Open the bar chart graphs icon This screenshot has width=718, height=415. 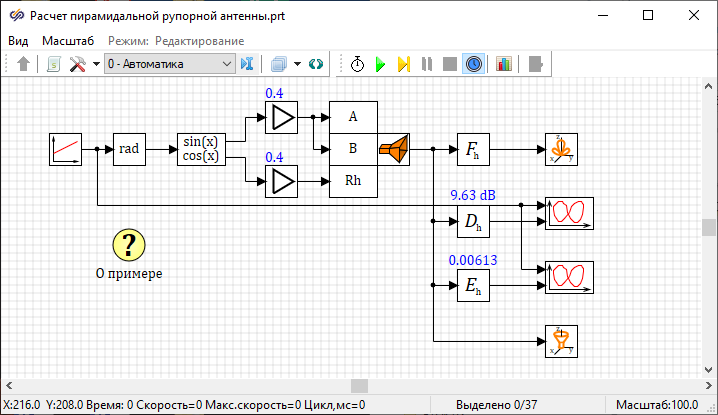503,64
